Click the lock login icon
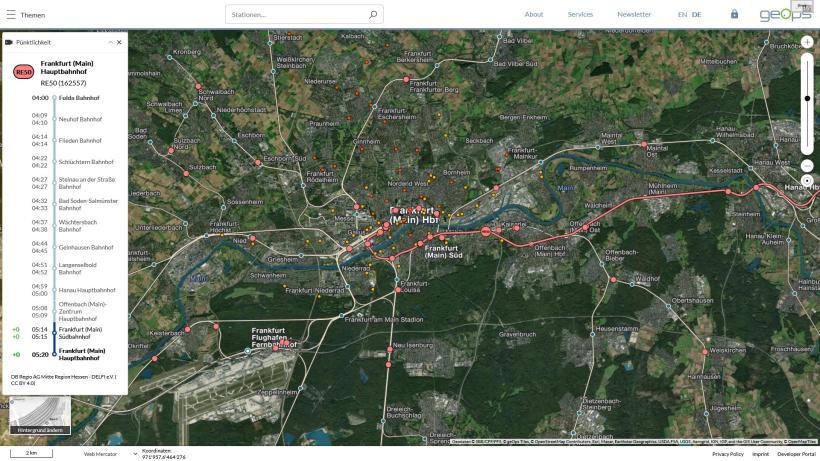The width and height of the screenshot is (820, 461). click(x=734, y=14)
